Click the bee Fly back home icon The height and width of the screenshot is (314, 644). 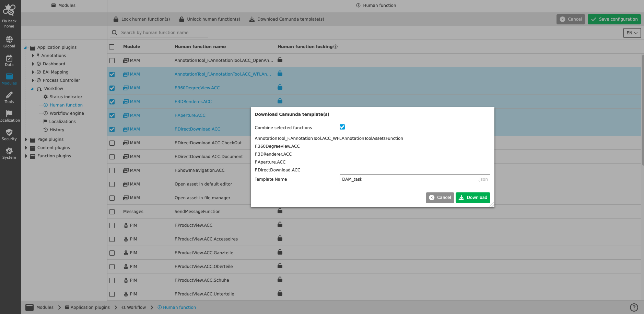(x=9, y=10)
